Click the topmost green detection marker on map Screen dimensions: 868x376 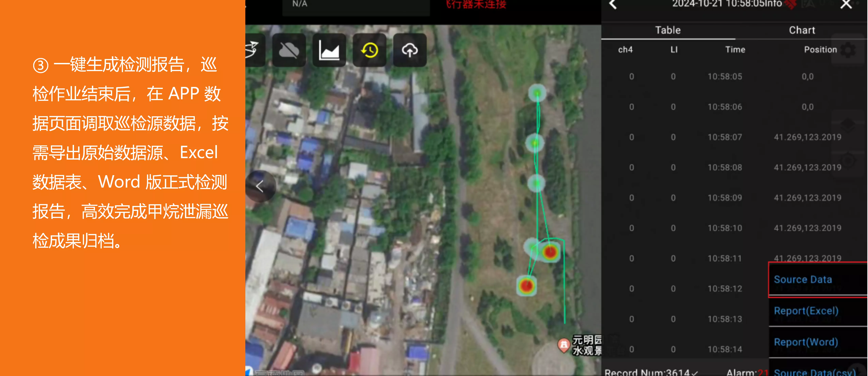coord(537,93)
